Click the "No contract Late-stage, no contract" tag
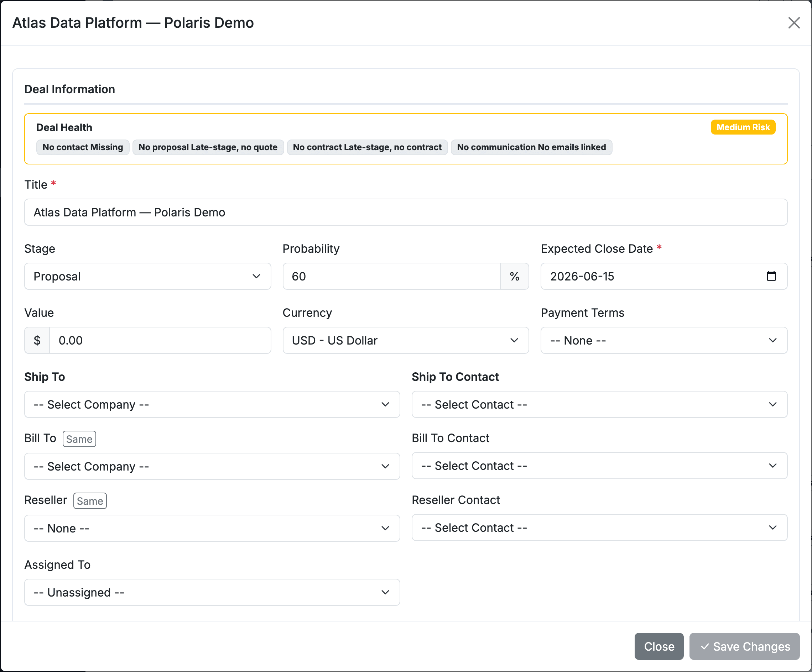 [x=367, y=147]
